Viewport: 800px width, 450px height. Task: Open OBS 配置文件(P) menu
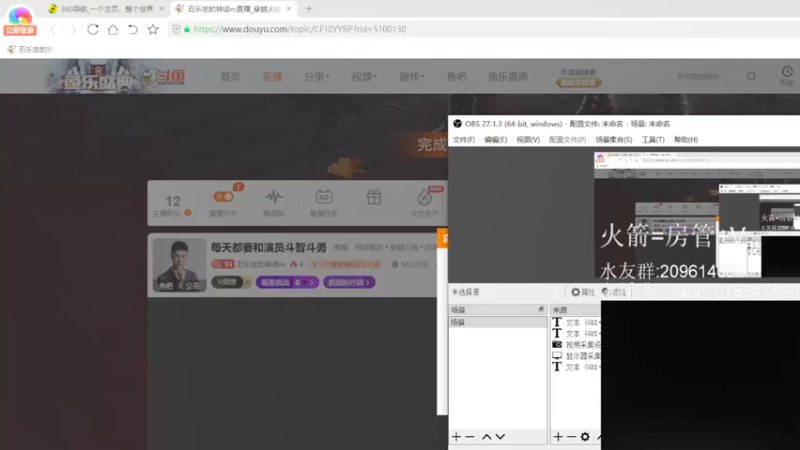[567, 140]
